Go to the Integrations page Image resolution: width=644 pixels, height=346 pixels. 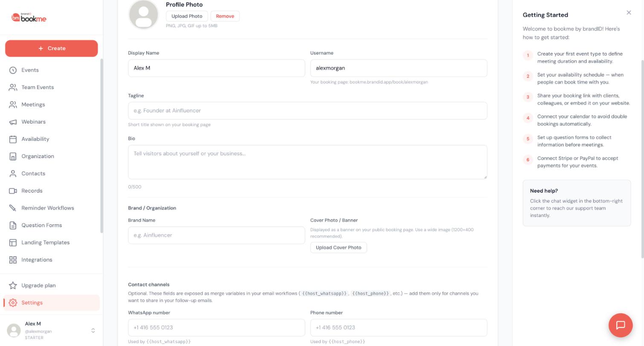51,260
